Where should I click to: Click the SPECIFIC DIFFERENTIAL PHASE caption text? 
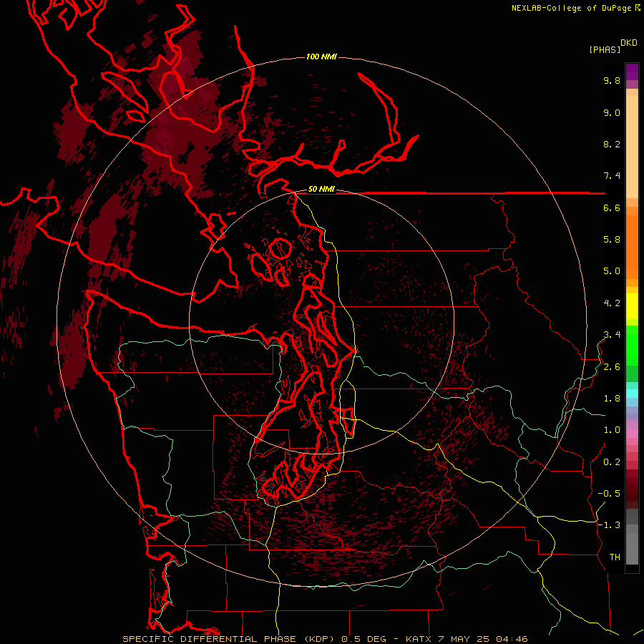(209, 639)
